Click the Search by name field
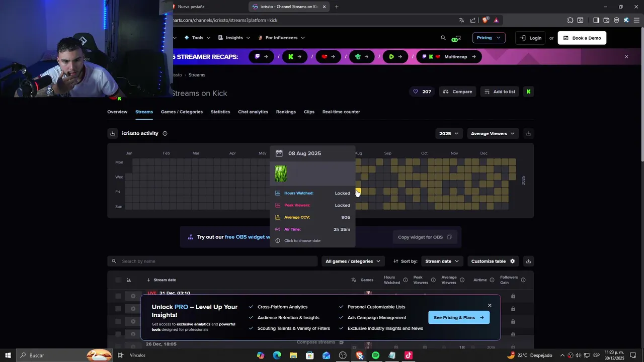644x362 pixels. tap(212, 261)
